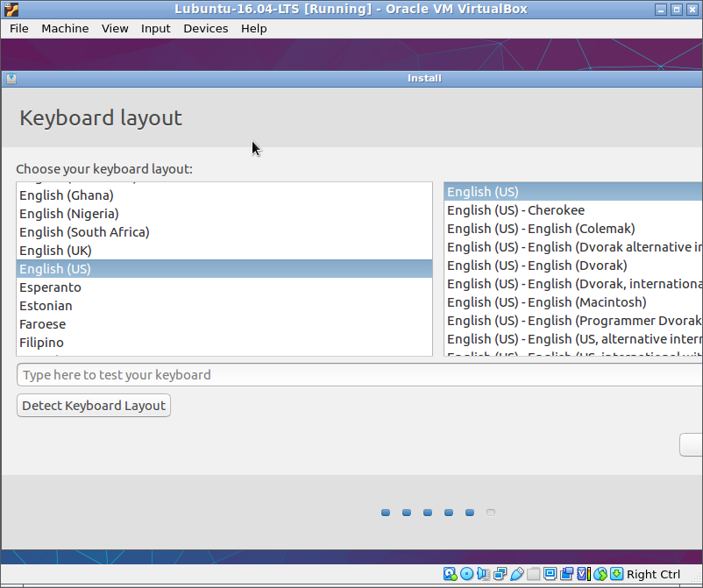Maximize the VirtualBox window

[677, 10]
